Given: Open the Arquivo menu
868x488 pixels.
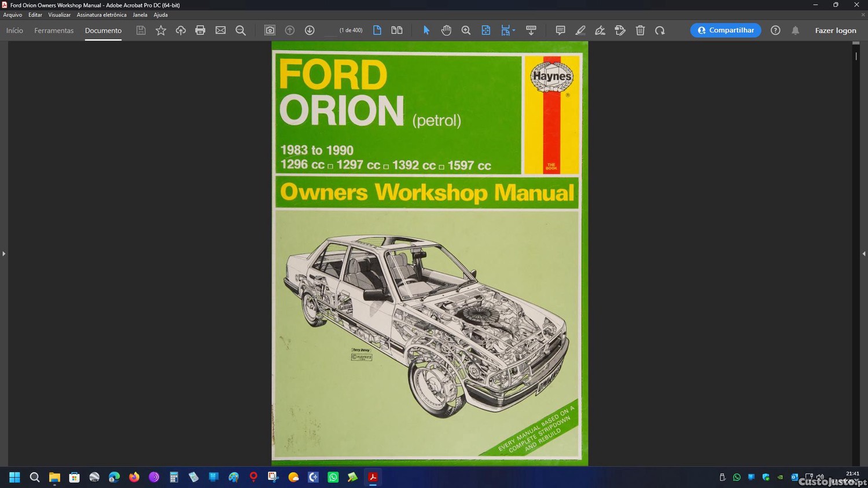Looking at the screenshot, I should pyautogui.click(x=13, y=15).
